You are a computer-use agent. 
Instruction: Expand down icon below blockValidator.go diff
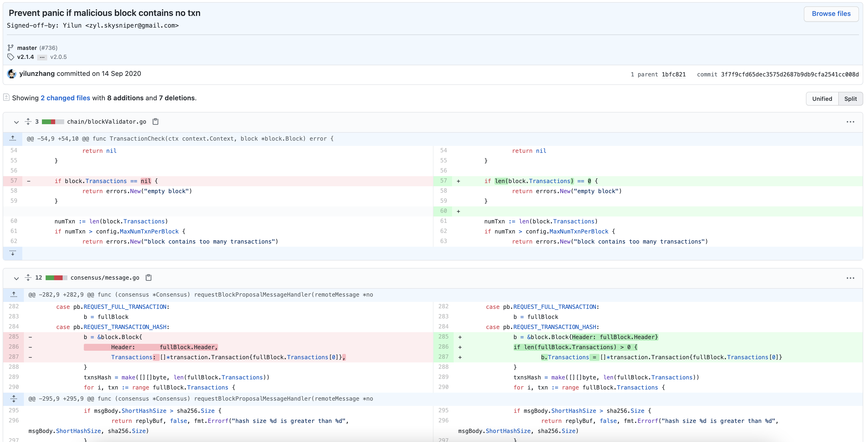pos(13,253)
